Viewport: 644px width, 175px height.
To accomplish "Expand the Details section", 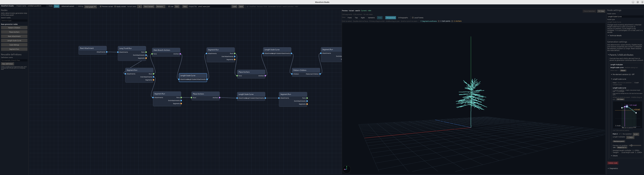I will (614, 156).
